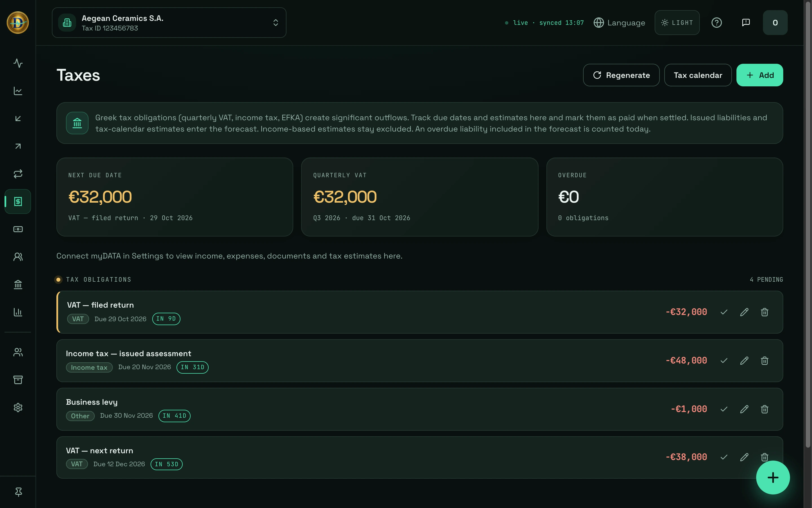
Task: Mark VAT — filed return as paid
Action: tap(724, 312)
